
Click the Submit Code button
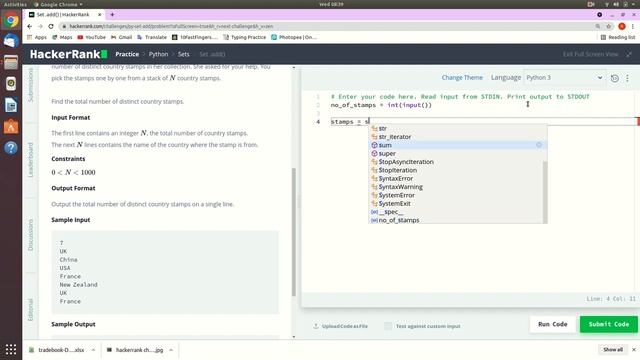tap(609, 324)
